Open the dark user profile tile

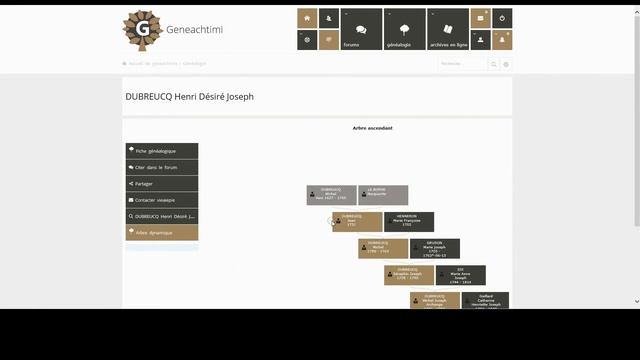(x=480, y=40)
